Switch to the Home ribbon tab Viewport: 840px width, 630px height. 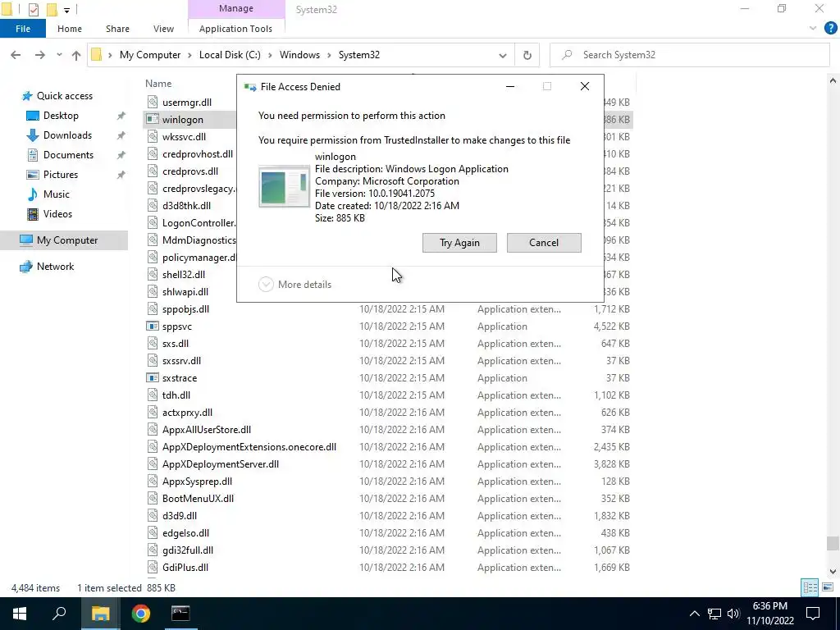click(x=70, y=29)
